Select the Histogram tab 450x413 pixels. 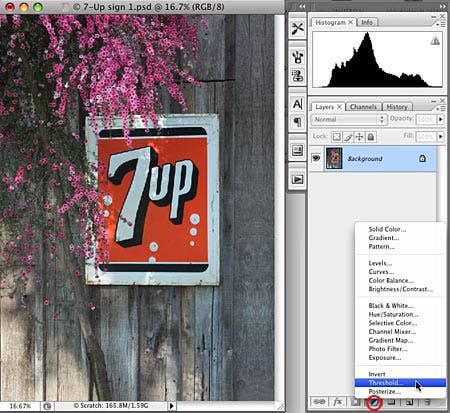pos(330,22)
